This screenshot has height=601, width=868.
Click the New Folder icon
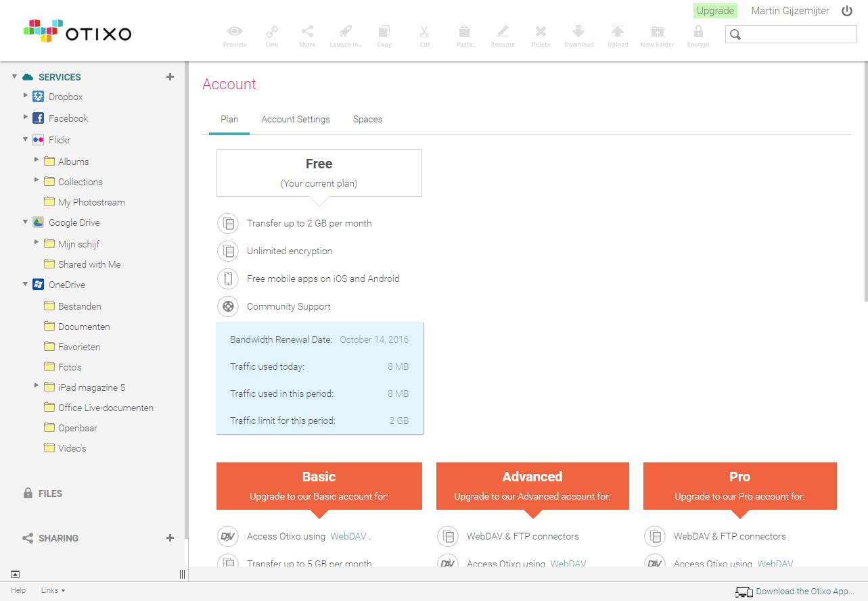657,31
